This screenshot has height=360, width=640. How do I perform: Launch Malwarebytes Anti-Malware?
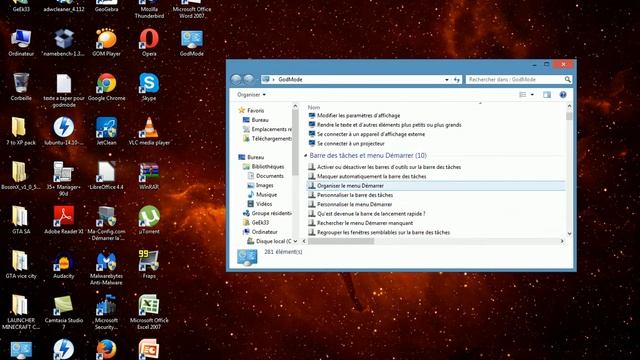[107, 268]
